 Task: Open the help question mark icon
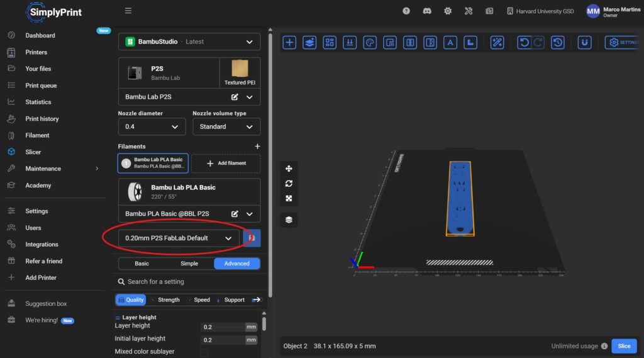[406, 11]
